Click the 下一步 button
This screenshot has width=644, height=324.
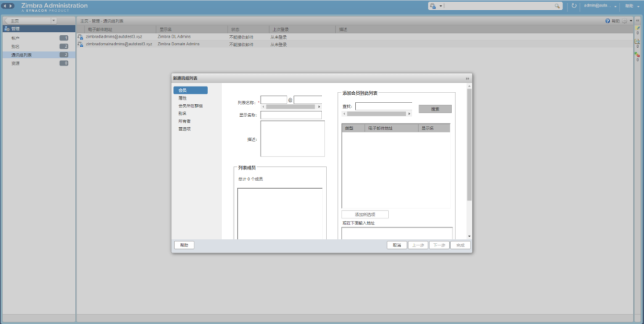(440, 245)
